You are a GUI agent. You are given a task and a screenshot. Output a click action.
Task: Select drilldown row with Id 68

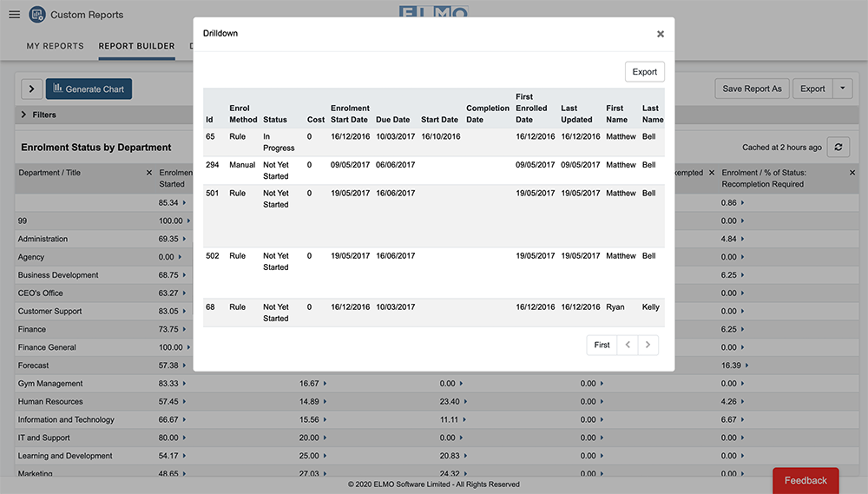433,313
